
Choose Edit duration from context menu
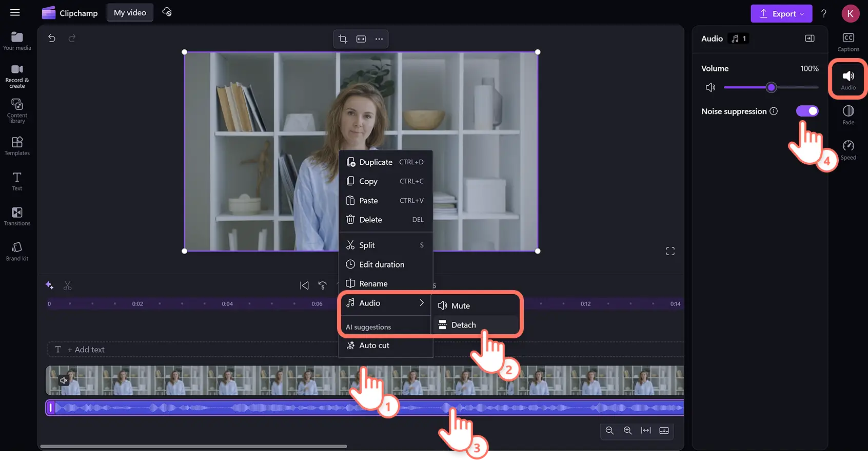point(386,264)
